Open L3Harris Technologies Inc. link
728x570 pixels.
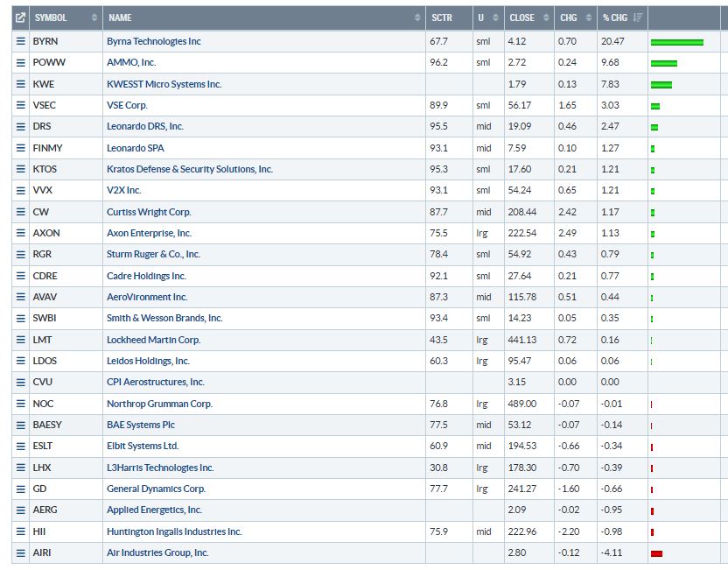tap(160, 468)
